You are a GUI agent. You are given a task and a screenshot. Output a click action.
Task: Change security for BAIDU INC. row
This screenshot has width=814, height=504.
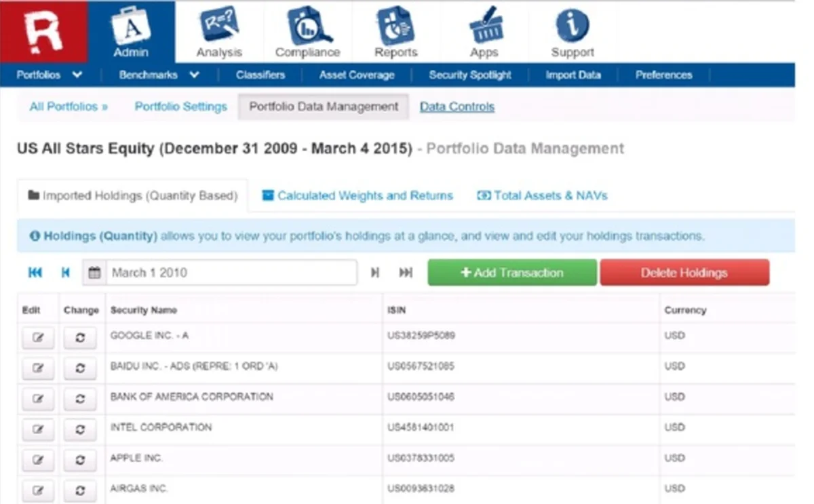tap(80, 368)
